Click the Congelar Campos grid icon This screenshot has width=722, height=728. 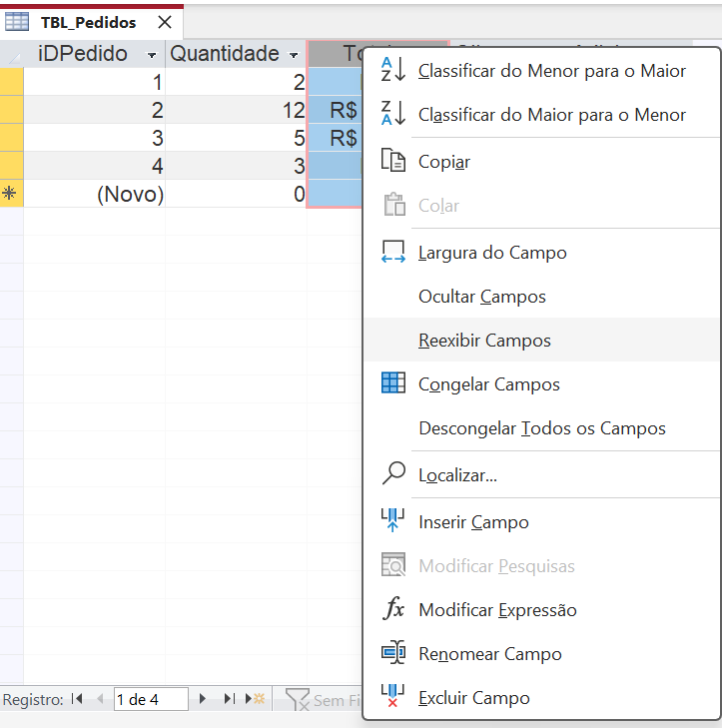pyautogui.click(x=393, y=383)
